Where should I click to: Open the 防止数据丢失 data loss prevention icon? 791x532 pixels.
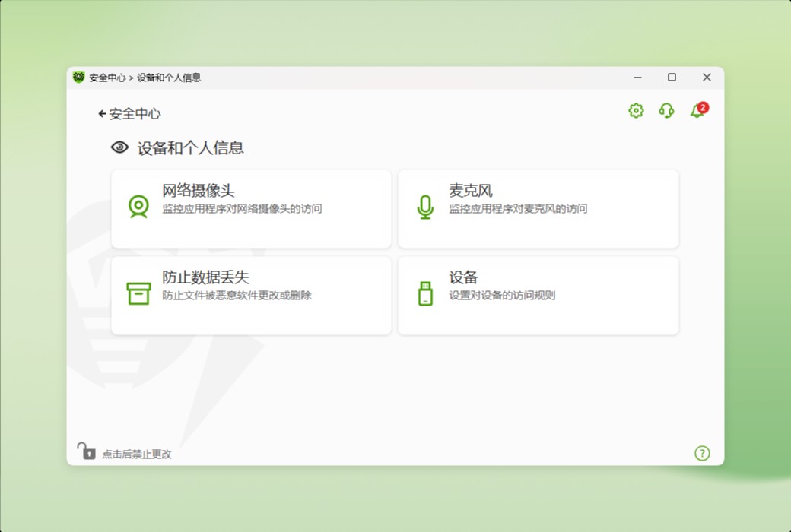coord(138,293)
